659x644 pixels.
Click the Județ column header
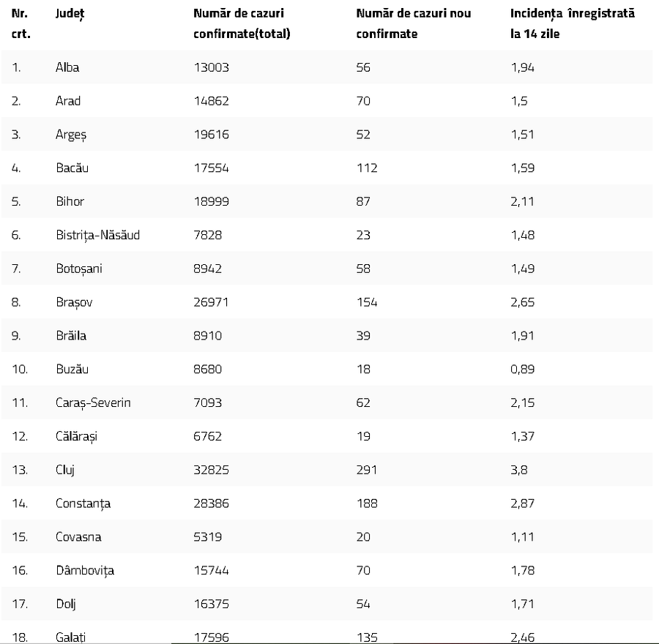coord(70,14)
